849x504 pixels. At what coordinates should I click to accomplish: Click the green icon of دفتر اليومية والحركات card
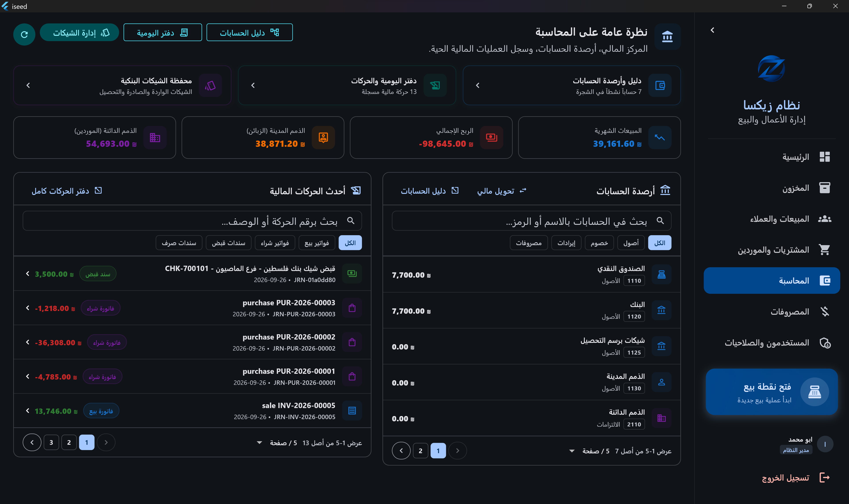point(435,85)
